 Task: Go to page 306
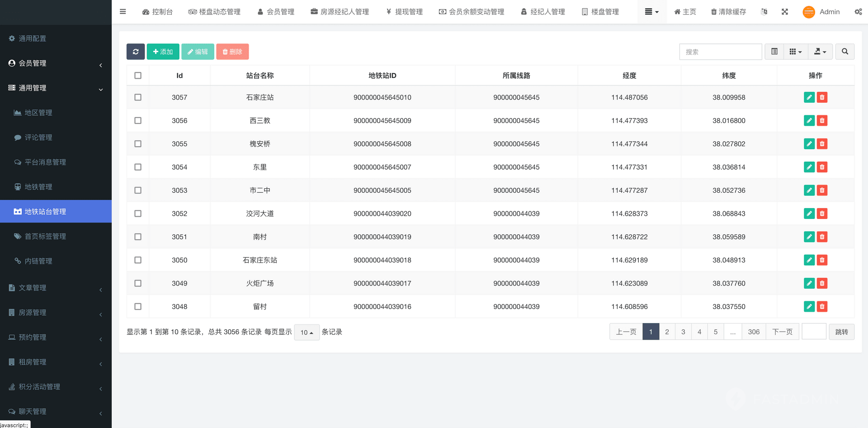pos(754,332)
